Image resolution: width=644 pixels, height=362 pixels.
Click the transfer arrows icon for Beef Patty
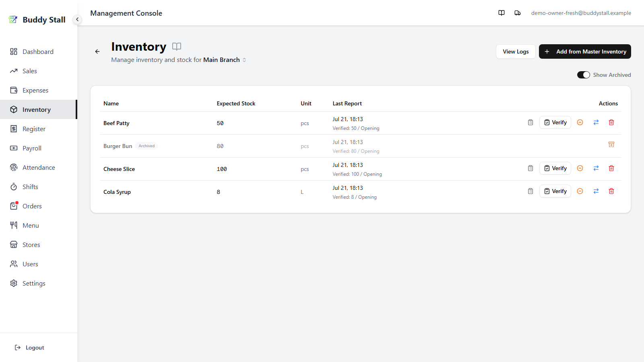pyautogui.click(x=596, y=122)
